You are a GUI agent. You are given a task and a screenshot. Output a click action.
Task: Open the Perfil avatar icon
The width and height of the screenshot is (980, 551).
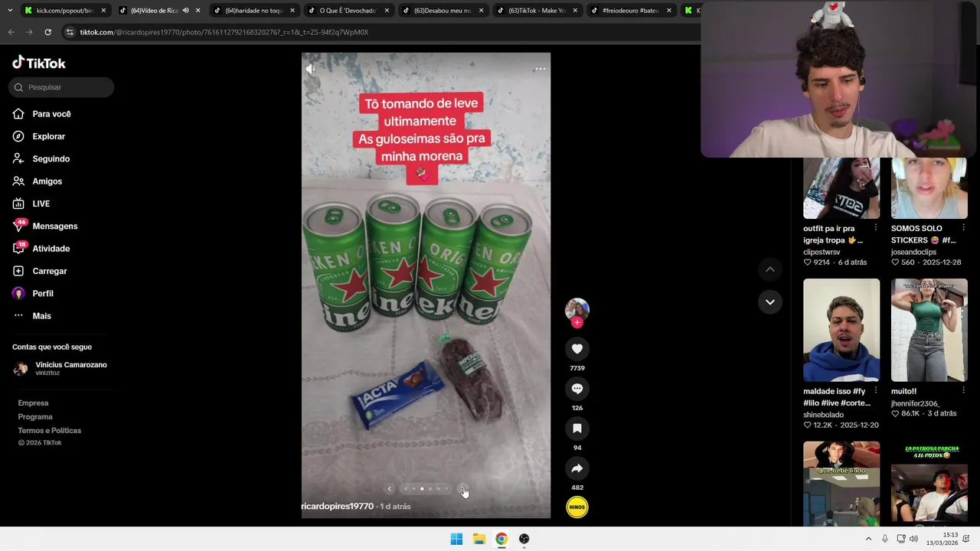18,293
